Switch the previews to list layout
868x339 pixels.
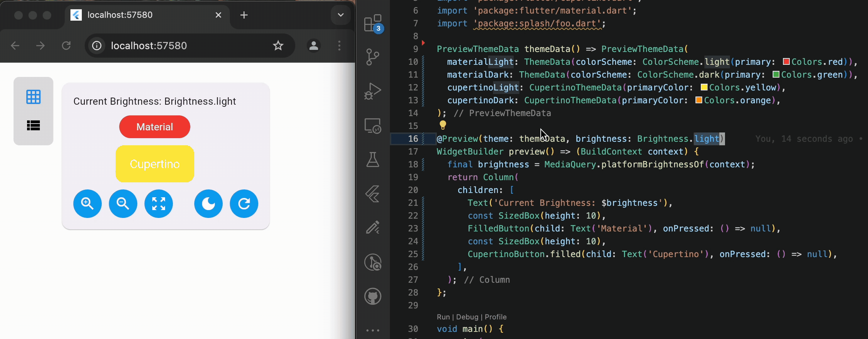(33, 125)
